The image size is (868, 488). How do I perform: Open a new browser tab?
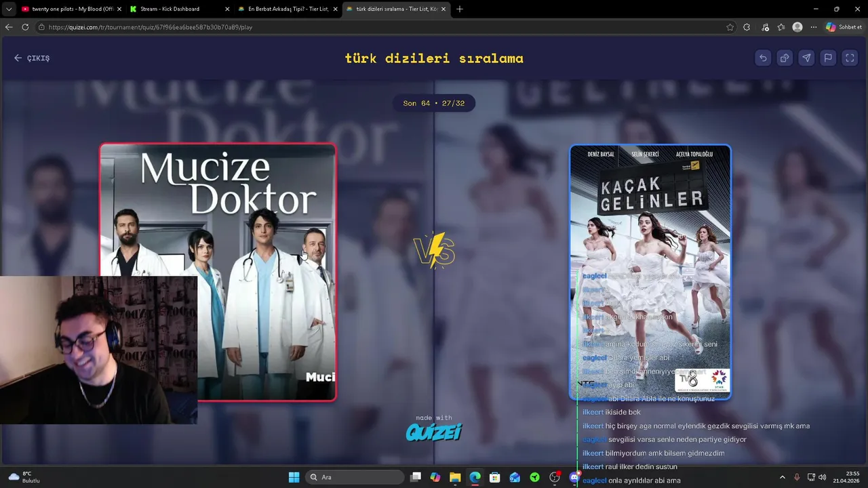click(459, 9)
